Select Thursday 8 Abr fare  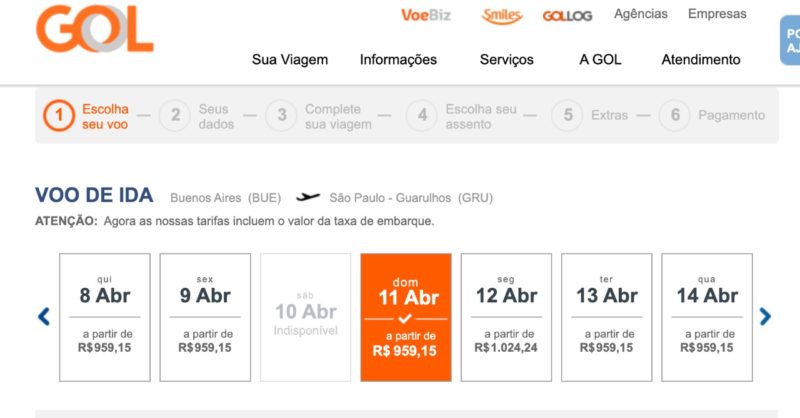click(x=105, y=317)
